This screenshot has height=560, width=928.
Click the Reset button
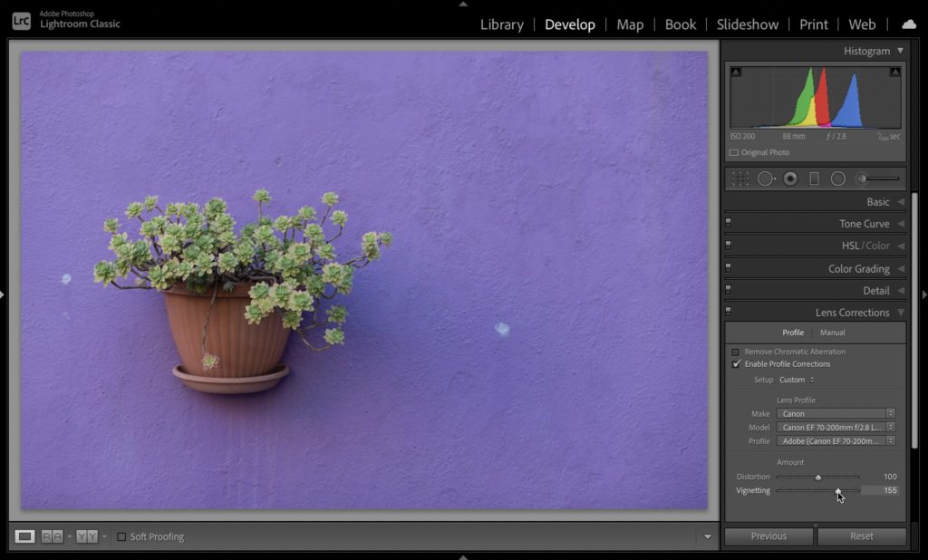[x=862, y=536]
